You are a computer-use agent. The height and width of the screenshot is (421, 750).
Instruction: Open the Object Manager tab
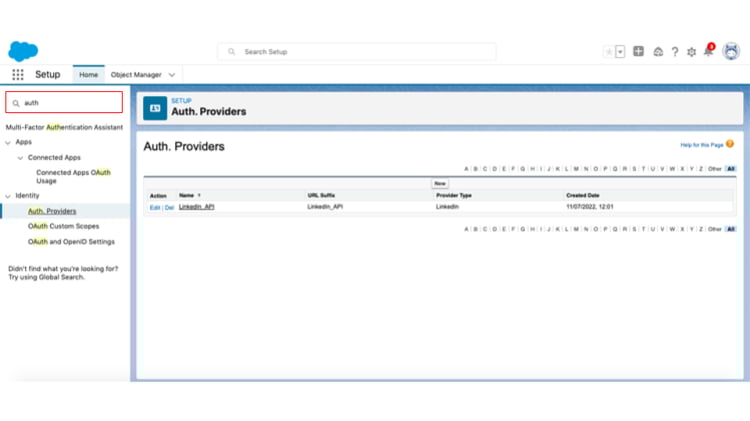pyautogui.click(x=136, y=75)
